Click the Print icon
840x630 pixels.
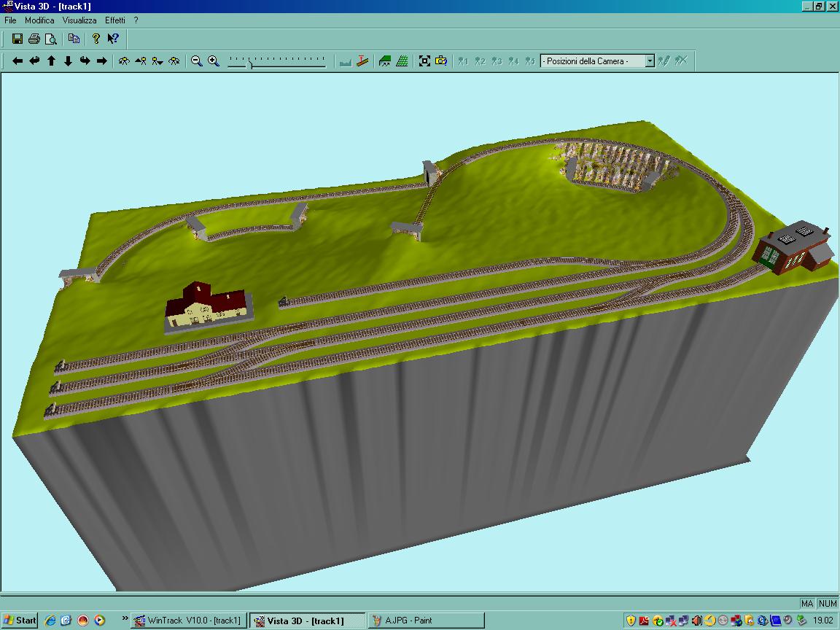click(x=34, y=39)
